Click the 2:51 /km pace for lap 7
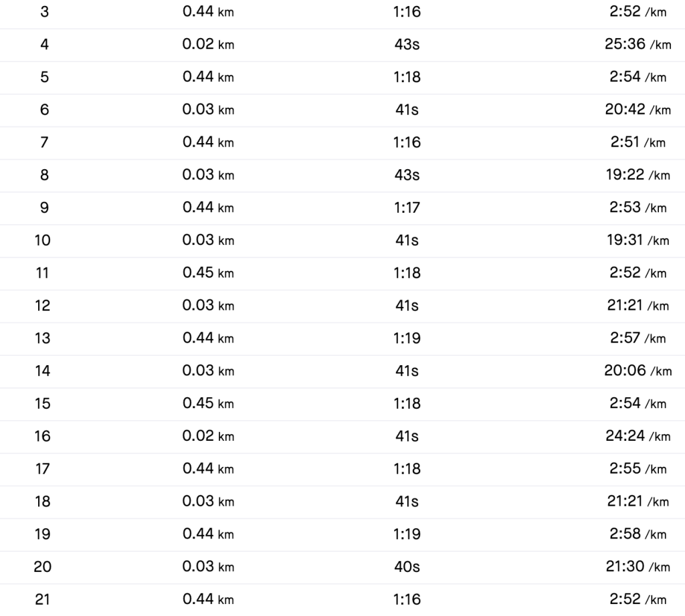The image size is (685, 616). coord(638,142)
